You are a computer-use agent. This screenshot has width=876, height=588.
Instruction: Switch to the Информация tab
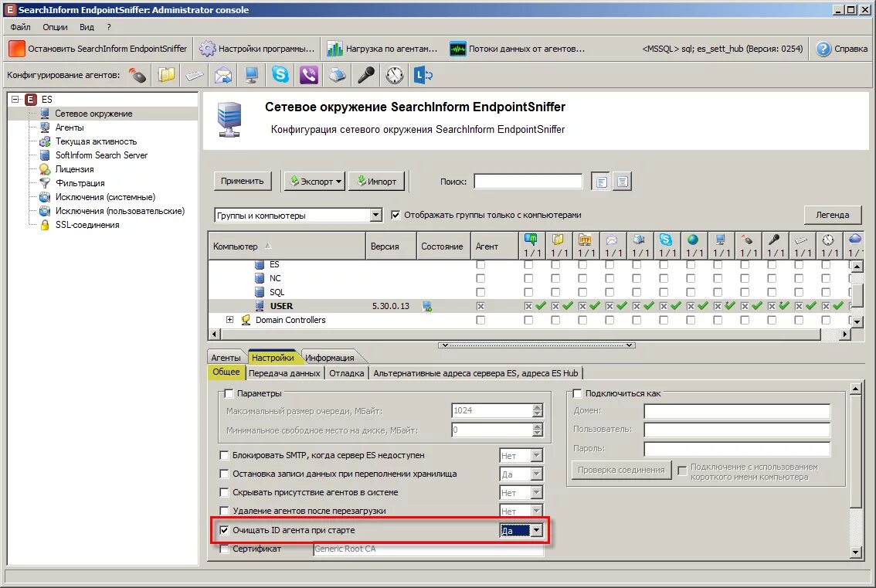(330, 358)
